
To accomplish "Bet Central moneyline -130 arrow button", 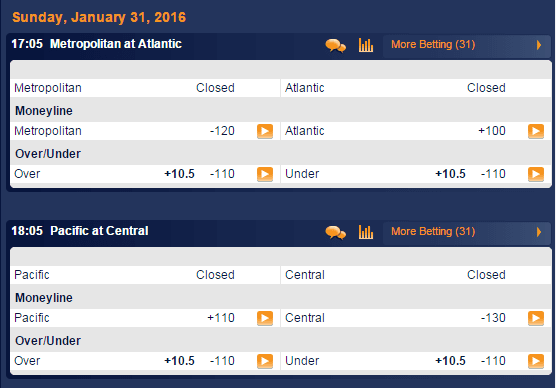I will (536, 318).
